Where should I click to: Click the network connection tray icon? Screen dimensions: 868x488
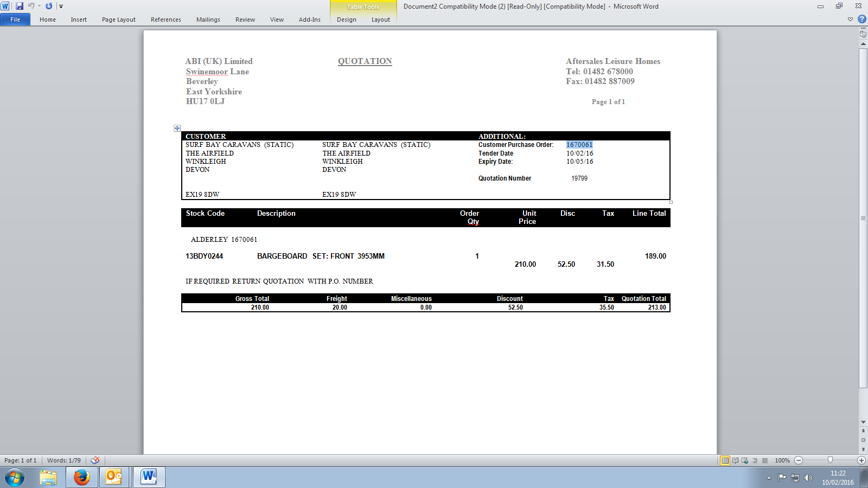point(795,478)
